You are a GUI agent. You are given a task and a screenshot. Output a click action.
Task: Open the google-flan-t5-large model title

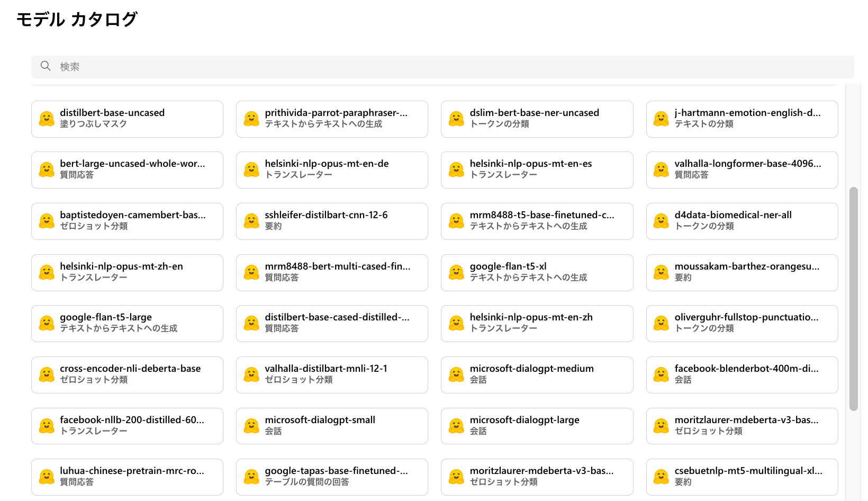(106, 317)
